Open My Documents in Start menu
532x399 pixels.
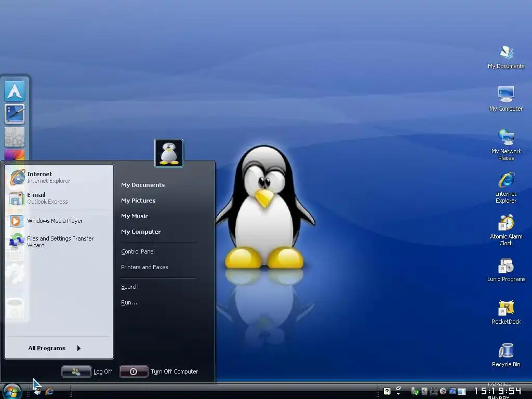point(143,185)
